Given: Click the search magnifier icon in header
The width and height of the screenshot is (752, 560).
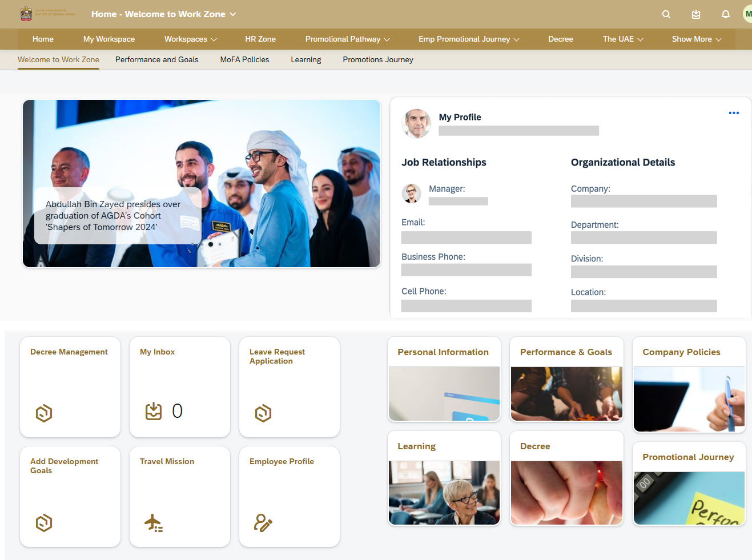Looking at the screenshot, I should click(666, 14).
